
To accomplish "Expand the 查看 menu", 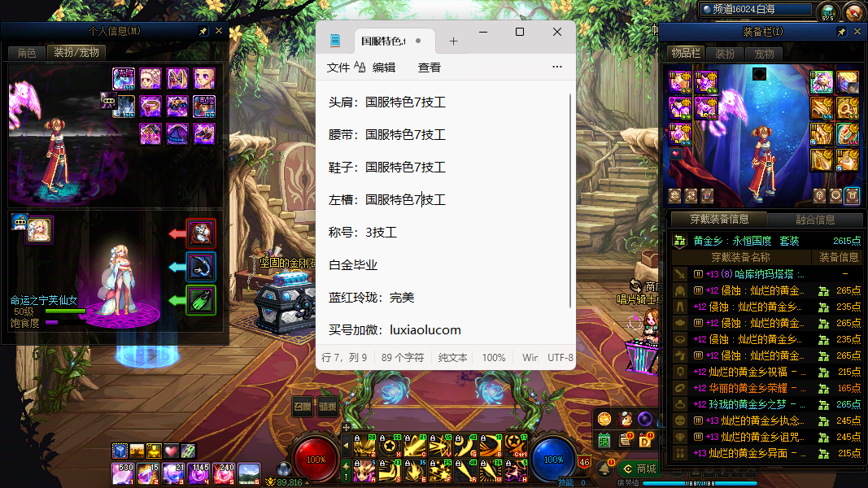I will (430, 68).
